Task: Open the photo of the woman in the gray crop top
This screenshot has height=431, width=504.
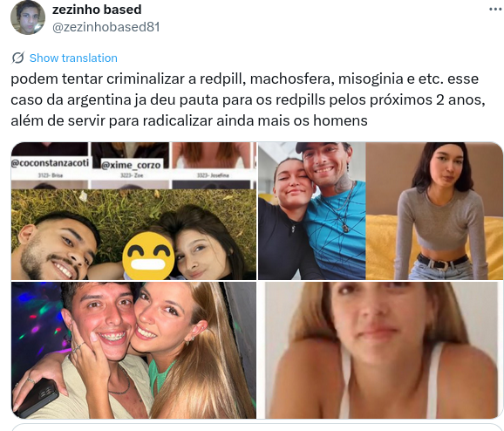Action: [434, 211]
